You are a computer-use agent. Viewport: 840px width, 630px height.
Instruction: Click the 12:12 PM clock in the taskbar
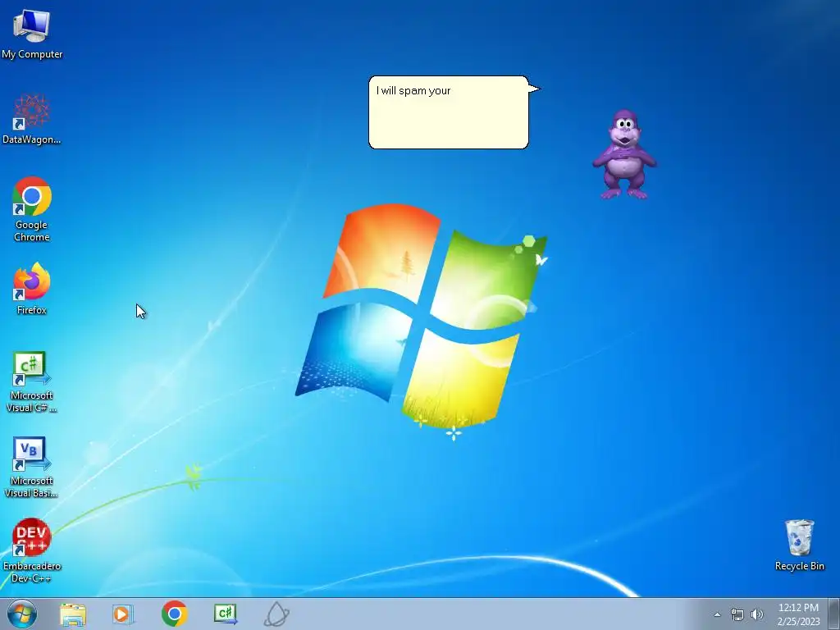798,614
